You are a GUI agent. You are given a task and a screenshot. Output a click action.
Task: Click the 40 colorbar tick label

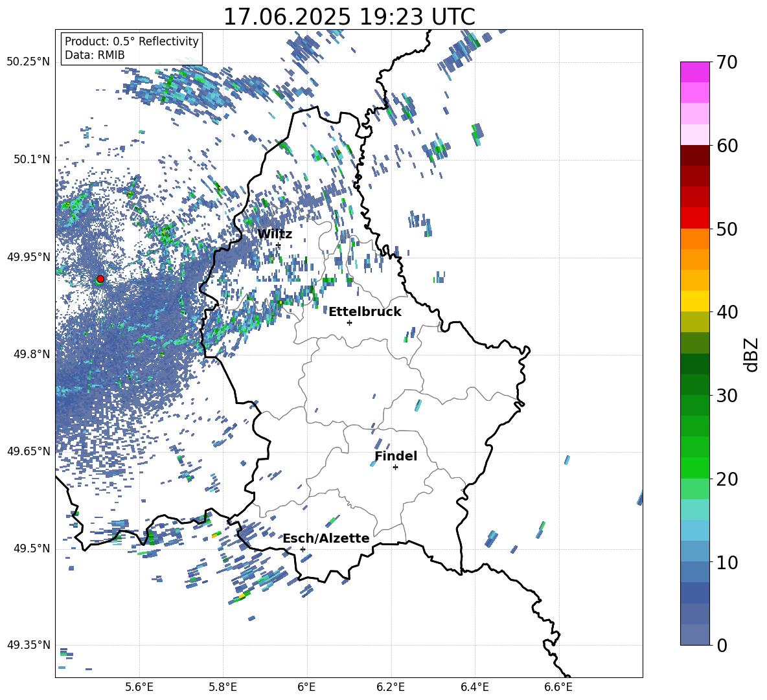727,312
